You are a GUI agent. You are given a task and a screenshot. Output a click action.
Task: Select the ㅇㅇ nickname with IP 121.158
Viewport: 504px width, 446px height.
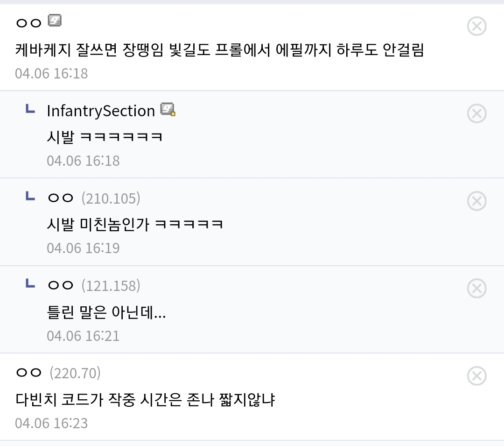(61, 285)
